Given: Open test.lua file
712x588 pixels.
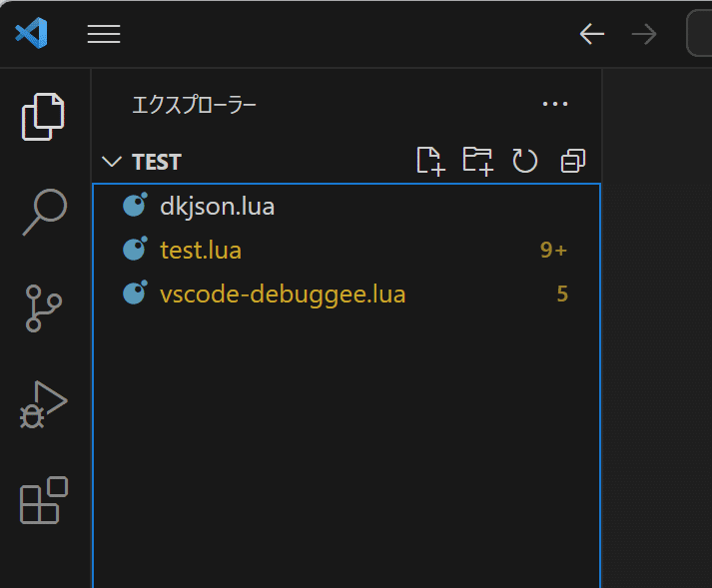Looking at the screenshot, I should click(347, 251).
